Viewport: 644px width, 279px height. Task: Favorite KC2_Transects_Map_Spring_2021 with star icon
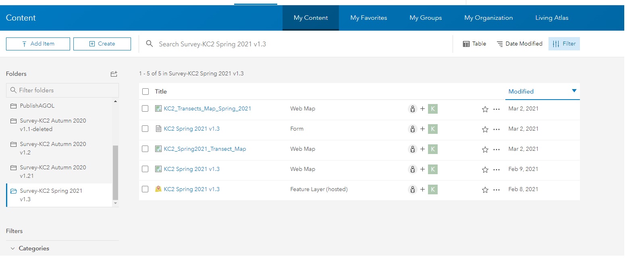pyautogui.click(x=485, y=109)
